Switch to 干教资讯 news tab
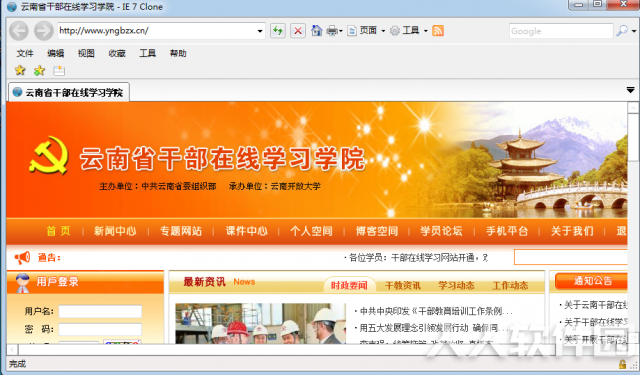This screenshot has width=640, height=375. (402, 285)
